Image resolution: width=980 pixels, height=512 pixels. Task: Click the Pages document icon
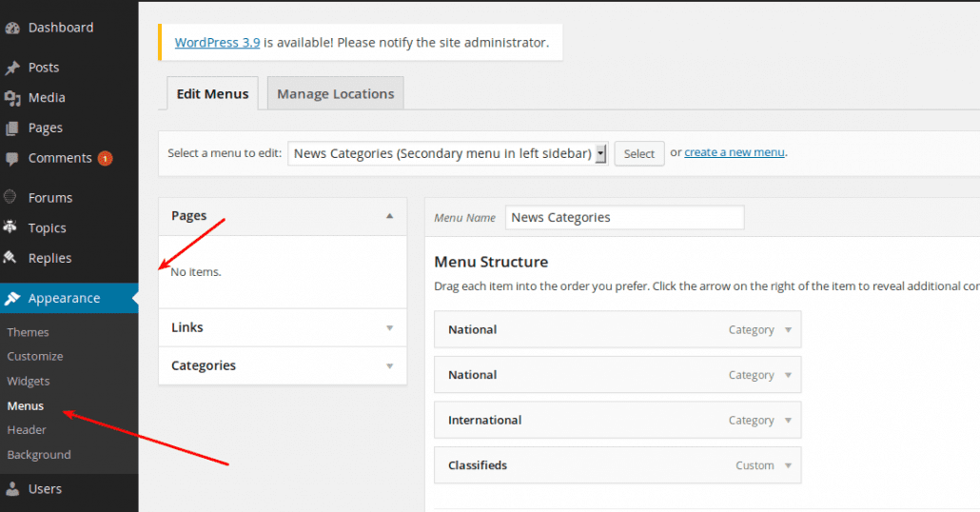12,128
